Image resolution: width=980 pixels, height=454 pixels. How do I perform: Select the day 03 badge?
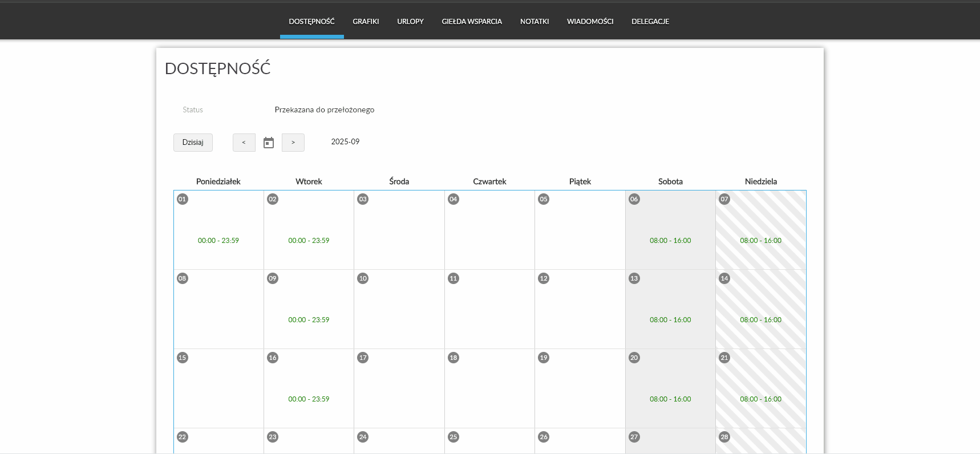363,199
